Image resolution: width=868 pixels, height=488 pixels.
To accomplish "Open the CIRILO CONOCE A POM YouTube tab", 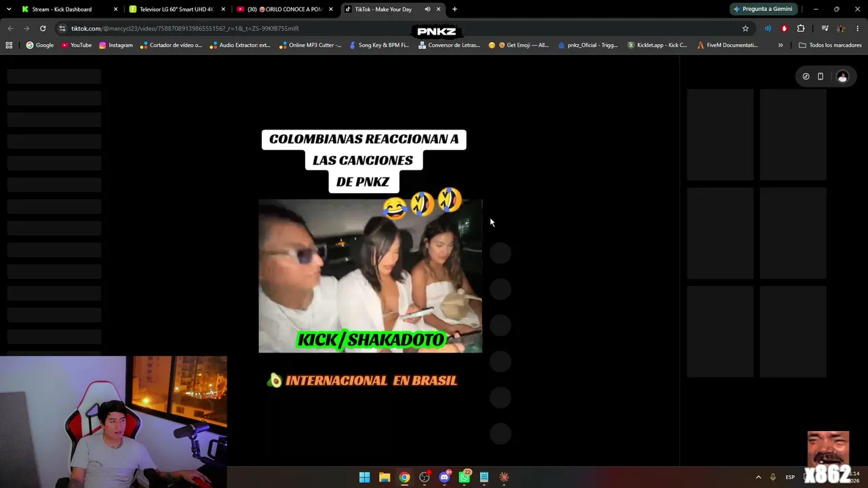I will pyautogui.click(x=285, y=9).
